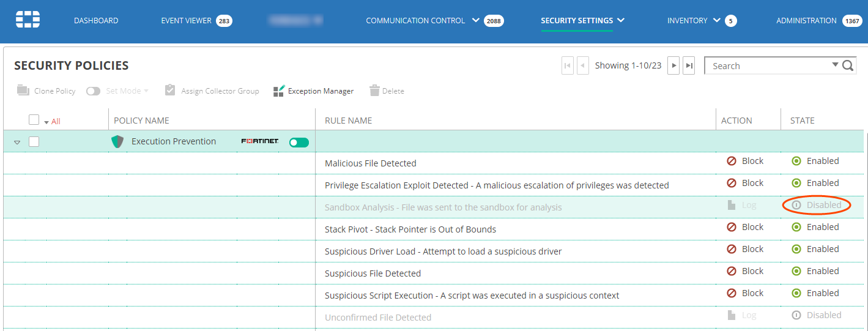Go to the next page of policies
The image size is (868, 331).
tap(673, 65)
